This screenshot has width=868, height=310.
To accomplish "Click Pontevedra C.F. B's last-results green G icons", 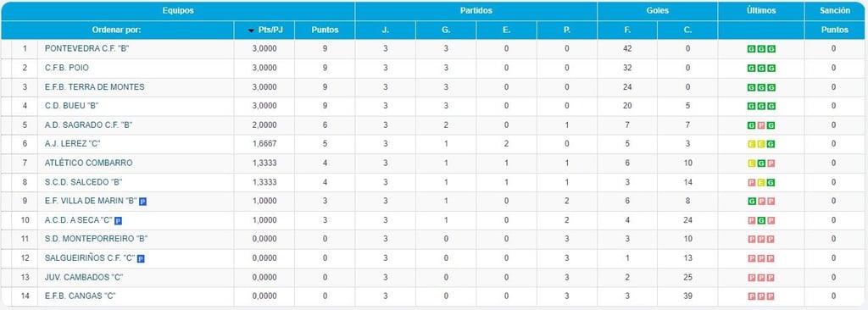I will tap(761, 49).
